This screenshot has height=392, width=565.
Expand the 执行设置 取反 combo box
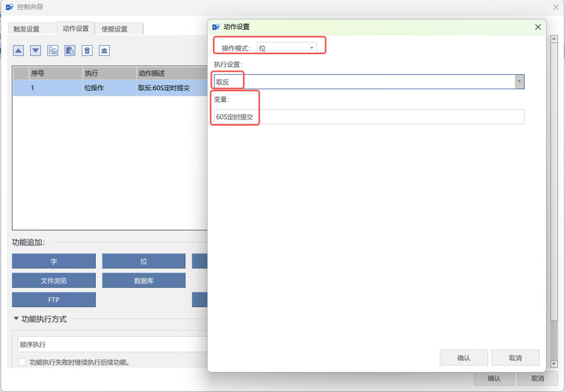click(519, 82)
